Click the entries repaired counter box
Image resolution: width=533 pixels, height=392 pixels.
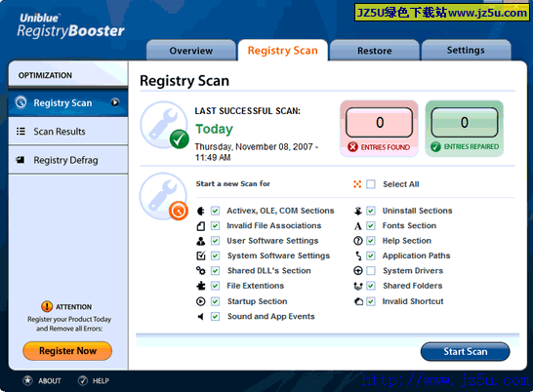(465, 122)
